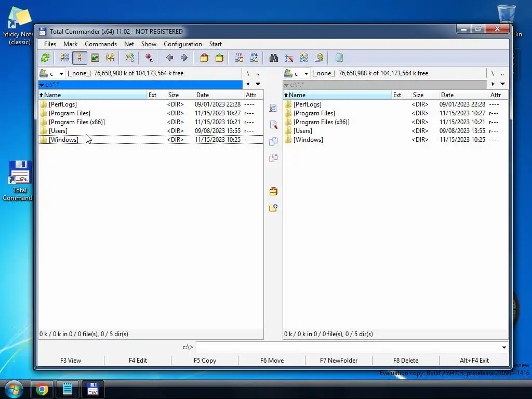
Task: Click the Alt+F4 Exit button
Action: coord(474,361)
